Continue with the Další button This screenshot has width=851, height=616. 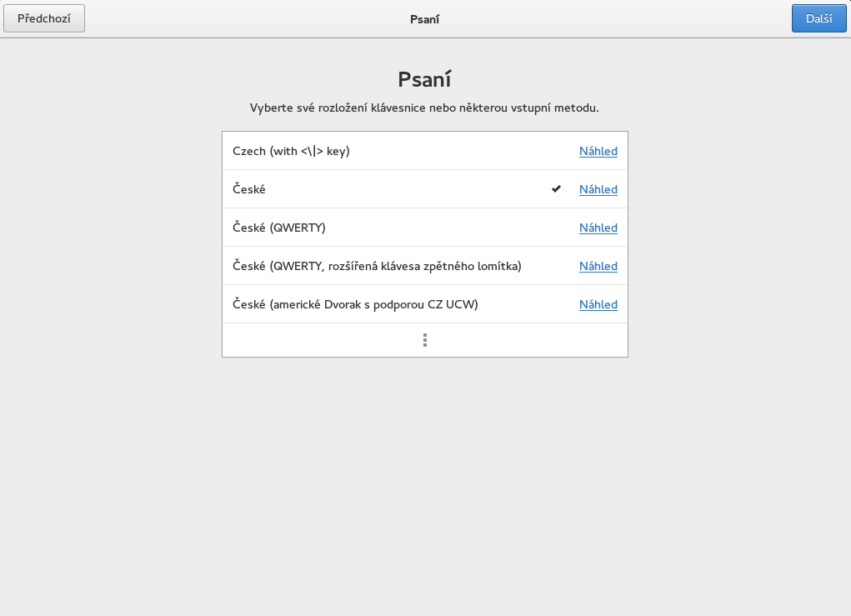[x=818, y=18]
